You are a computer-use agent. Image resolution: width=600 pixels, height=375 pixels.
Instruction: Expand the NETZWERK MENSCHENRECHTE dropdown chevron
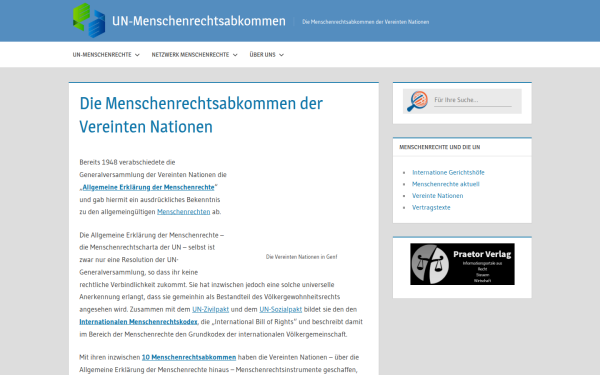[235, 55]
